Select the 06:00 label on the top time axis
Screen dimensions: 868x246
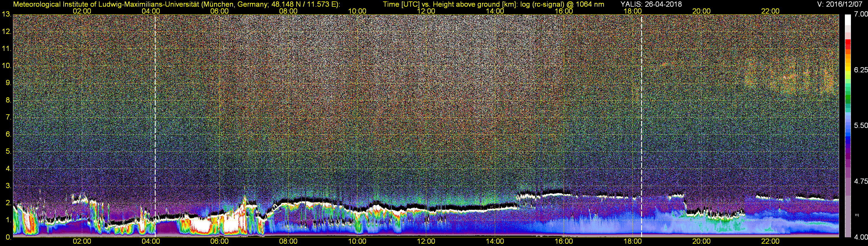click(219, 11)
